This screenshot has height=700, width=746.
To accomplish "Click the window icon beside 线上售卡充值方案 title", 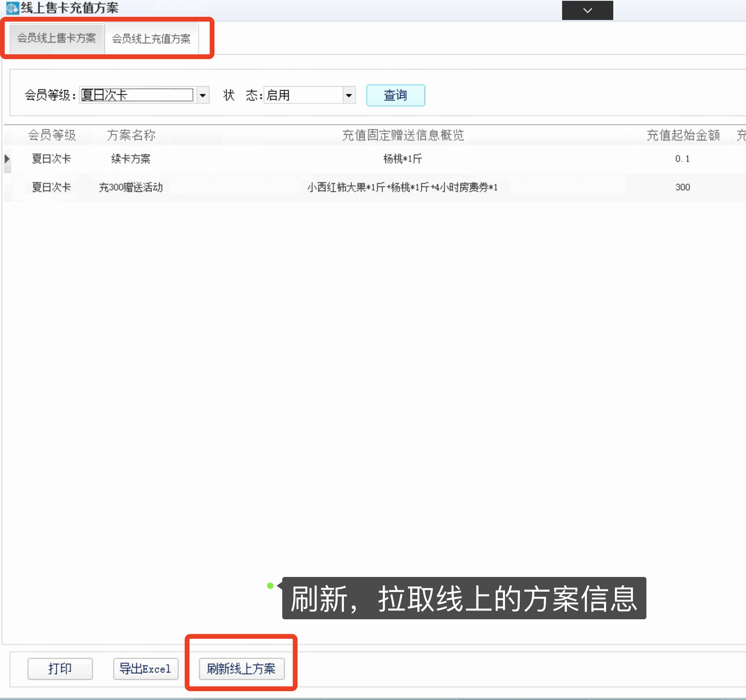I will coord(13,8).
